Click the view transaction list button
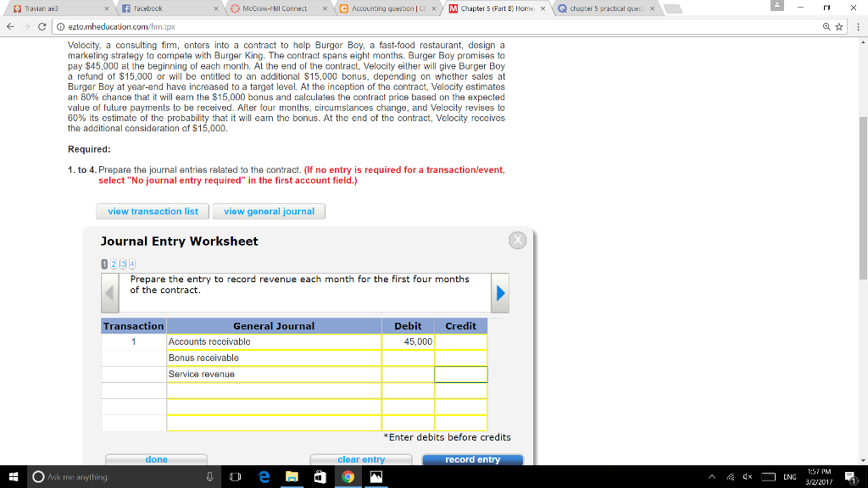This screenshot has width=868, height=488. 153,212
